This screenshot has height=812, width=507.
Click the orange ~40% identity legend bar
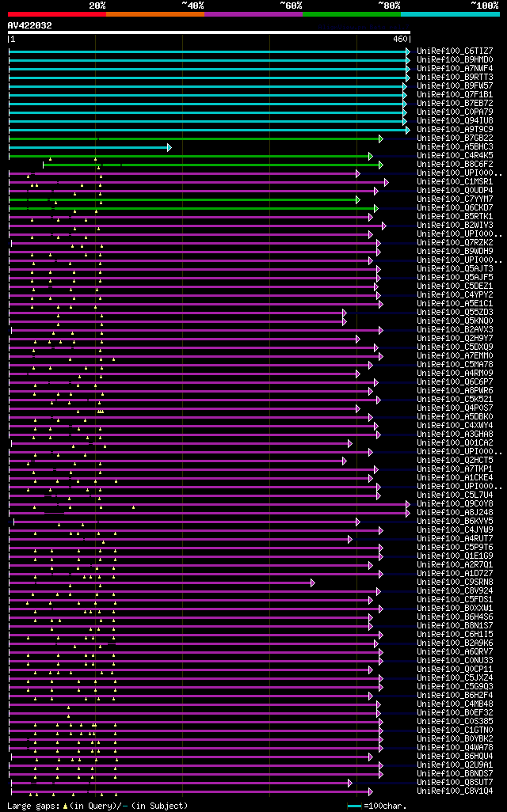155,14
